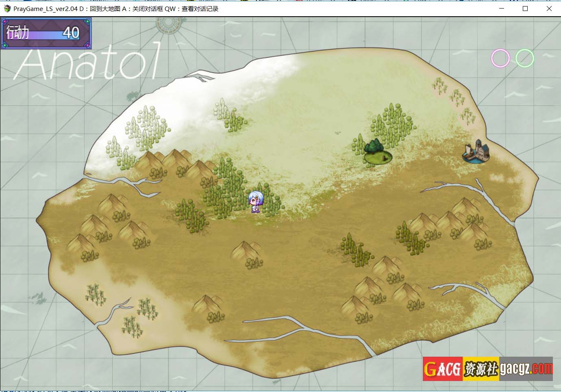Click the GACG 资源社 logo banner
Image resolution: width=561 pixels, height=392 pixels.
461,369
